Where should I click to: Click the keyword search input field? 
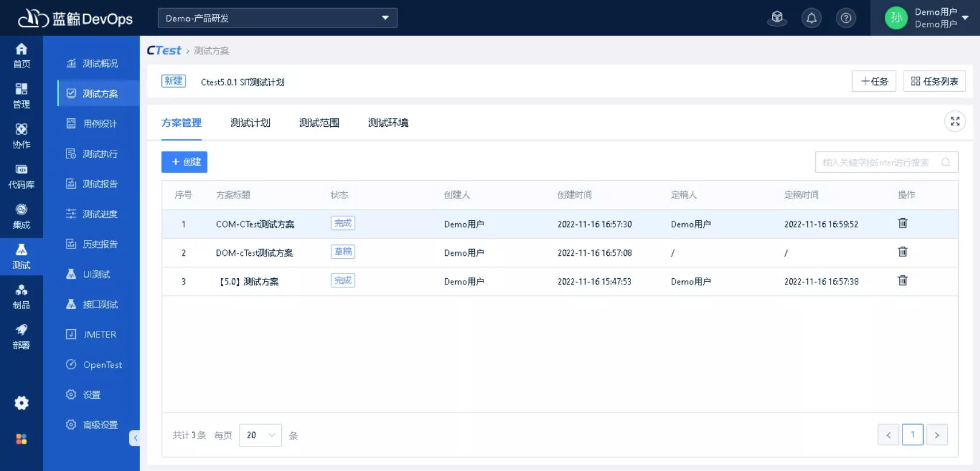[x=877, y=163]
